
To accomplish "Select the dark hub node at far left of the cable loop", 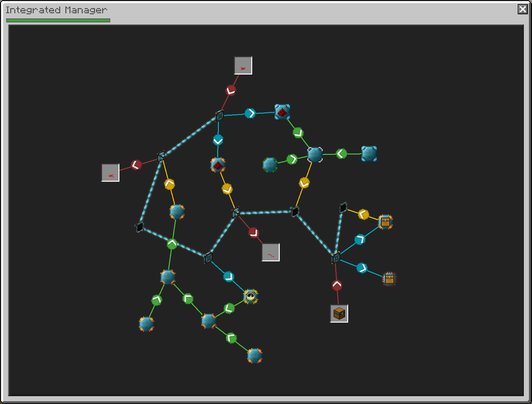I will (140, 227).
